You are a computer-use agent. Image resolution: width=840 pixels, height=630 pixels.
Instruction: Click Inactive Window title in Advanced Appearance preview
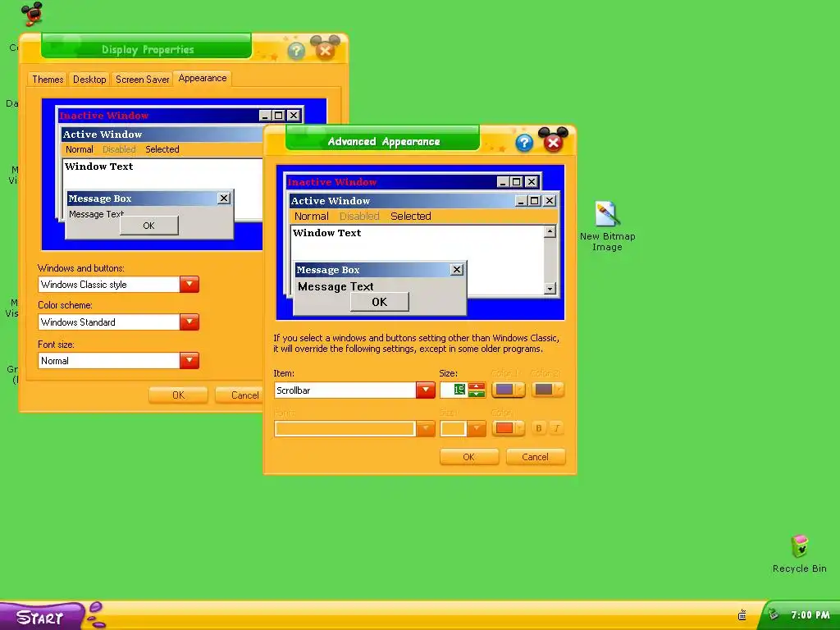pos(332,182)
